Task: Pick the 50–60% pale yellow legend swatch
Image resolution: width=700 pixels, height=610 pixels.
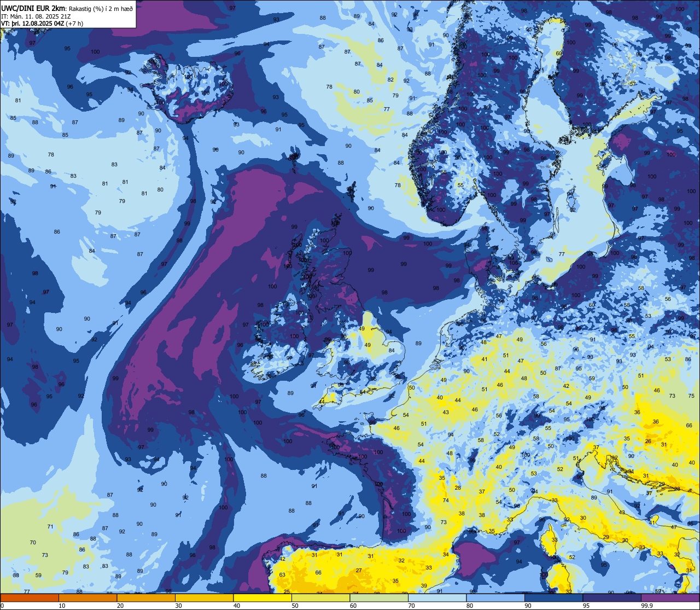Action: click(x=320, y=598)
